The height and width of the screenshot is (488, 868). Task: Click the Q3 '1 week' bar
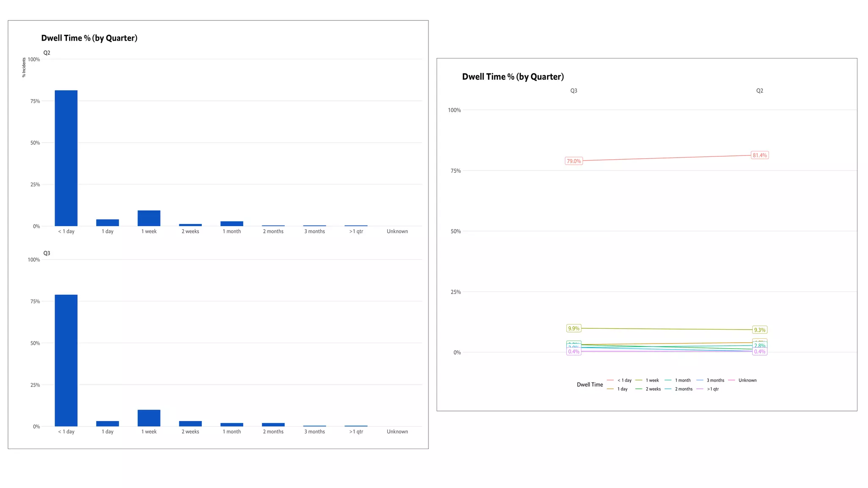(149, 418)
